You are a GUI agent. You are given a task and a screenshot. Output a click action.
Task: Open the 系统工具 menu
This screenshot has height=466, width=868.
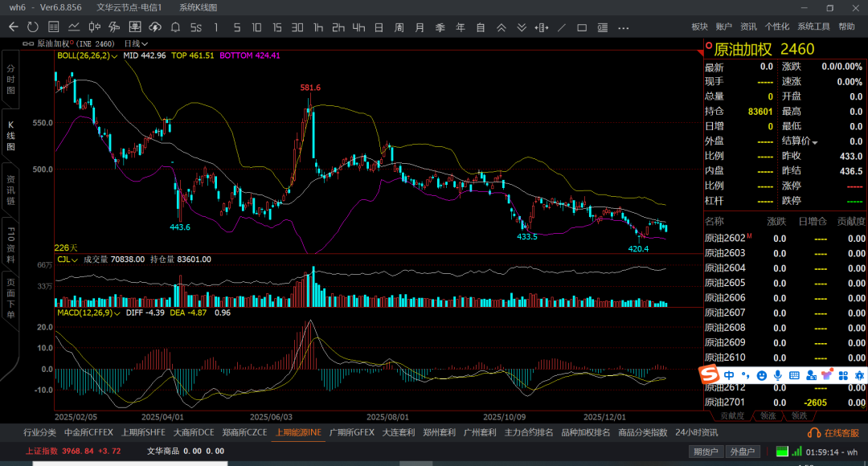pyautogui.click(x=813, y=27)
